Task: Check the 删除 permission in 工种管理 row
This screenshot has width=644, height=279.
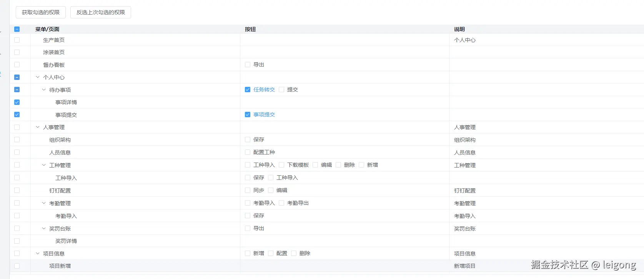Action: click(x=338, y=165)
